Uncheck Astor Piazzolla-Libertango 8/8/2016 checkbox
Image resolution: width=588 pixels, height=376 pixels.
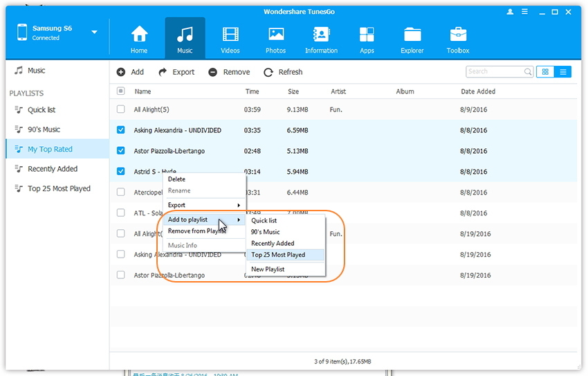click(x=121, y=150)
